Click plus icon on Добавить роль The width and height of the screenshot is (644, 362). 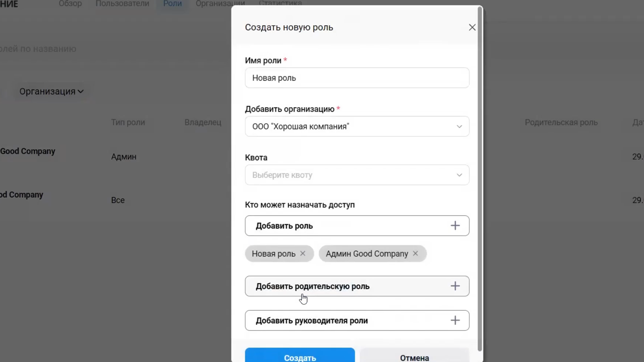click(x=455, y=226)
